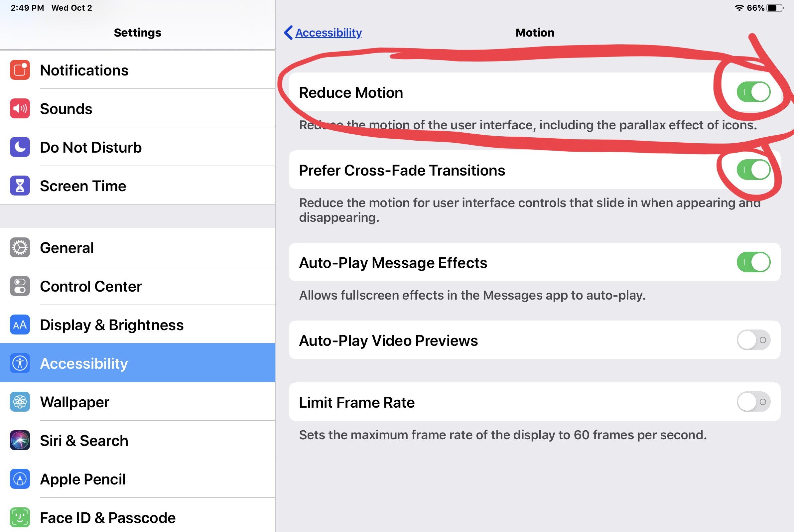Open Face ID & Passcode settings
This screenshot has width=794, height=532.
tap(136, 517)
